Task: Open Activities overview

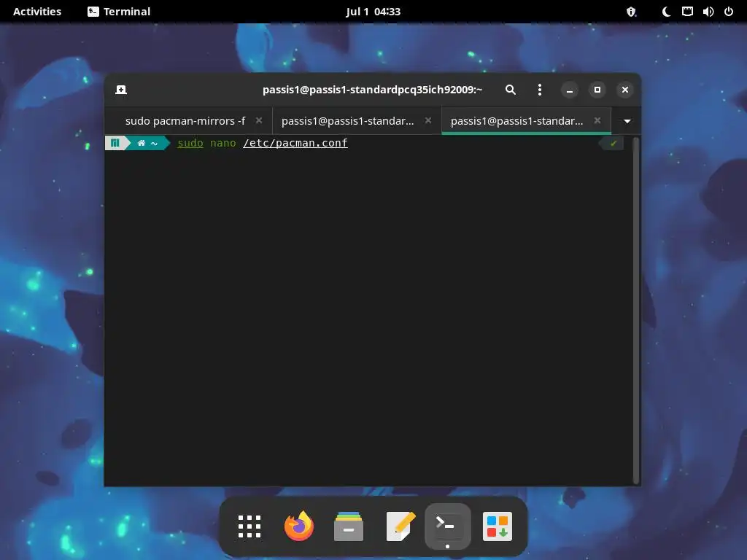Action: point(37,12)
